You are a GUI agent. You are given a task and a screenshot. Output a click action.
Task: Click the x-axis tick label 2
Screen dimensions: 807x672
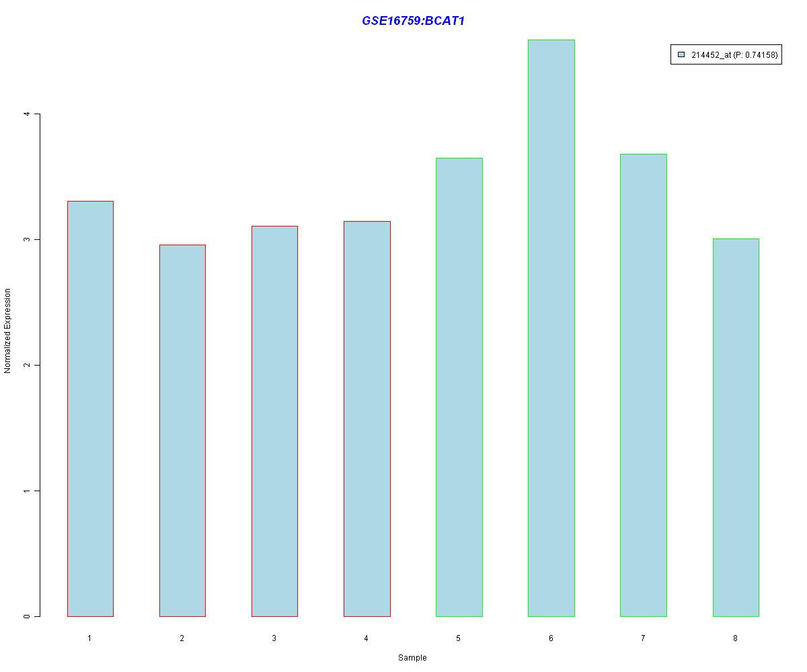(x=182, y=638)
